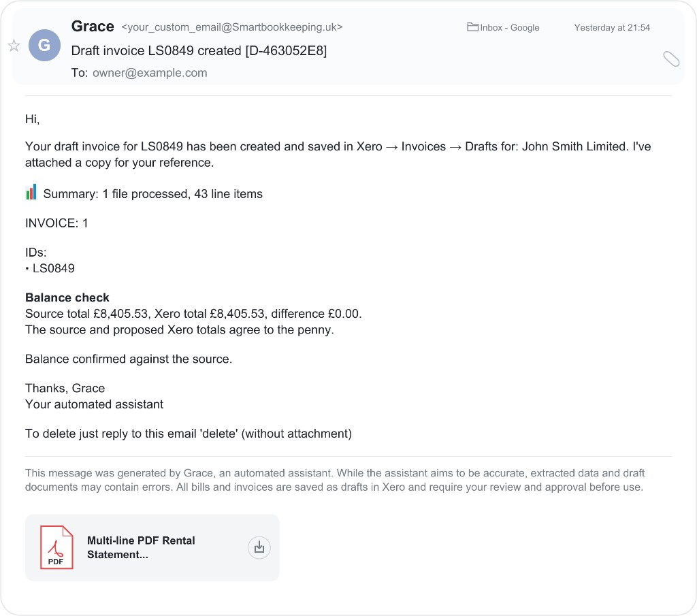Click sender address your_custom_email@Smartbookkeeping.uk
The width and height of the screenshot is (697, 616).
232,27
